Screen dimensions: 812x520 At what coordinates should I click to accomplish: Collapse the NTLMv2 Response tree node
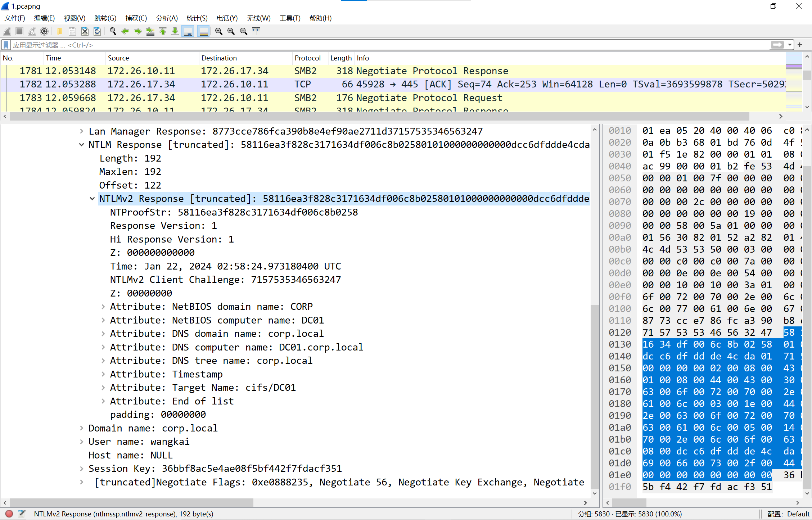93,199
